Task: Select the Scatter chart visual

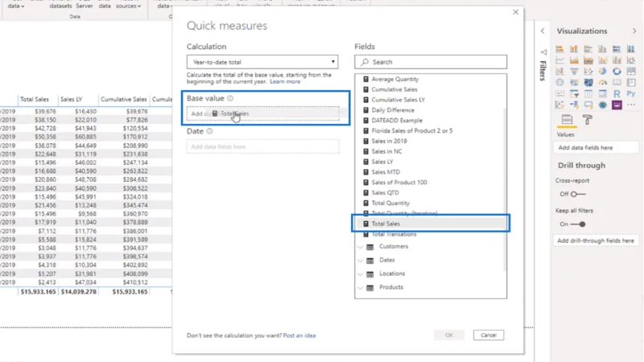Action: click(588, 71)
